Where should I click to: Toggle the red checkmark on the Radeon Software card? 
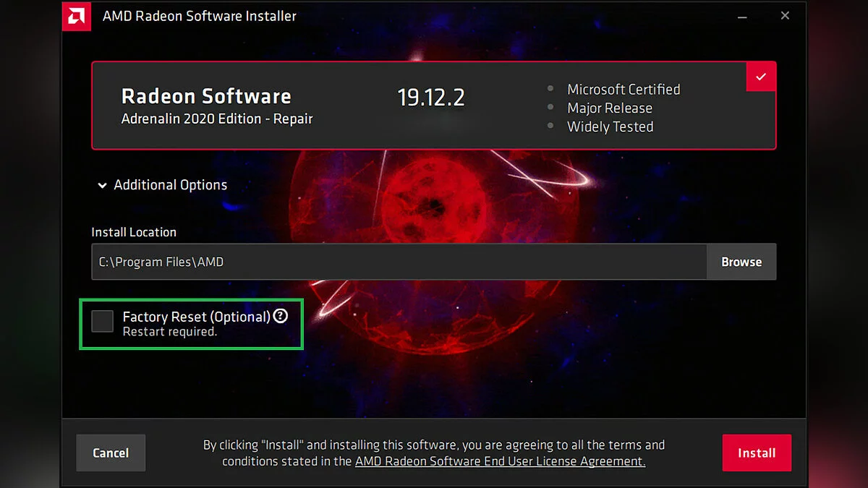(x=760, y=77)
